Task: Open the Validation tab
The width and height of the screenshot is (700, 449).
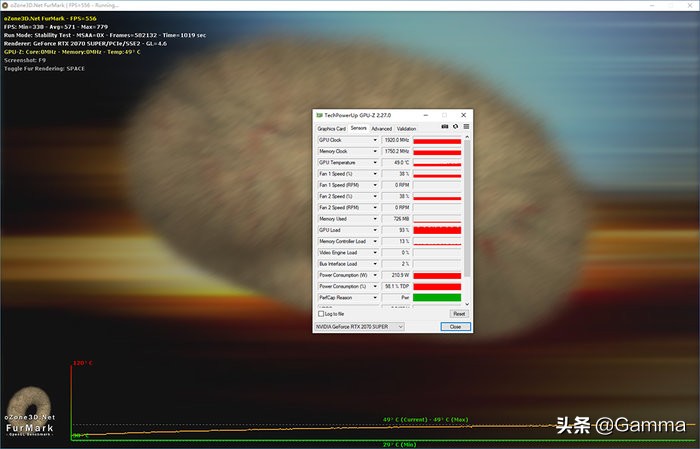Action: click(406, 128)
